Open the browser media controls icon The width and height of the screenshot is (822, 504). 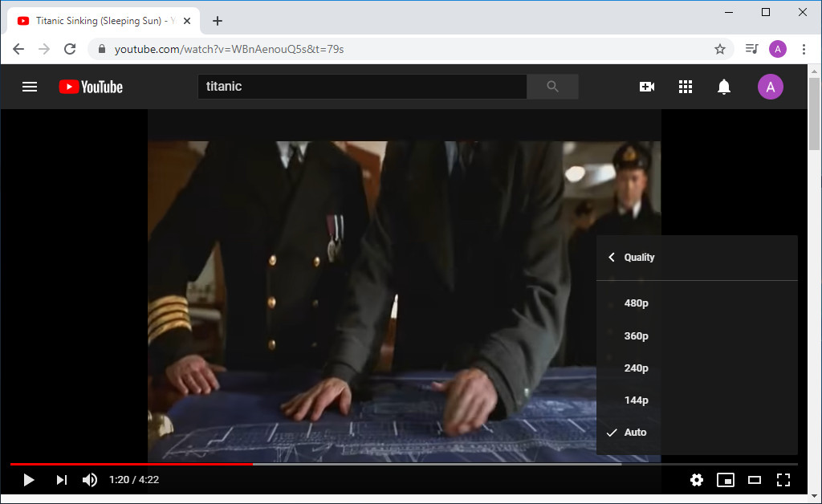click(x=751, y=49)
